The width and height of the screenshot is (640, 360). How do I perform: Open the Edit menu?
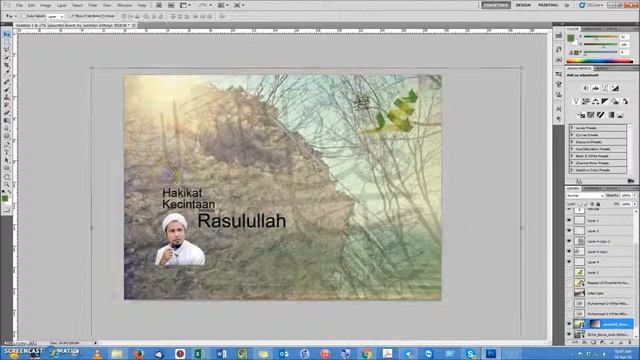coord(31,5)
